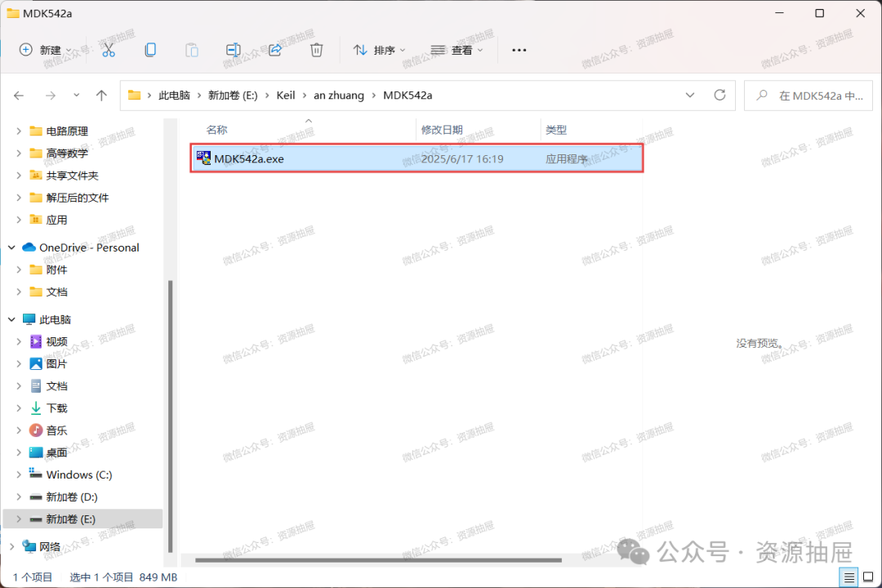Click an zhuang in the address breadcrumb

[339, 95]
